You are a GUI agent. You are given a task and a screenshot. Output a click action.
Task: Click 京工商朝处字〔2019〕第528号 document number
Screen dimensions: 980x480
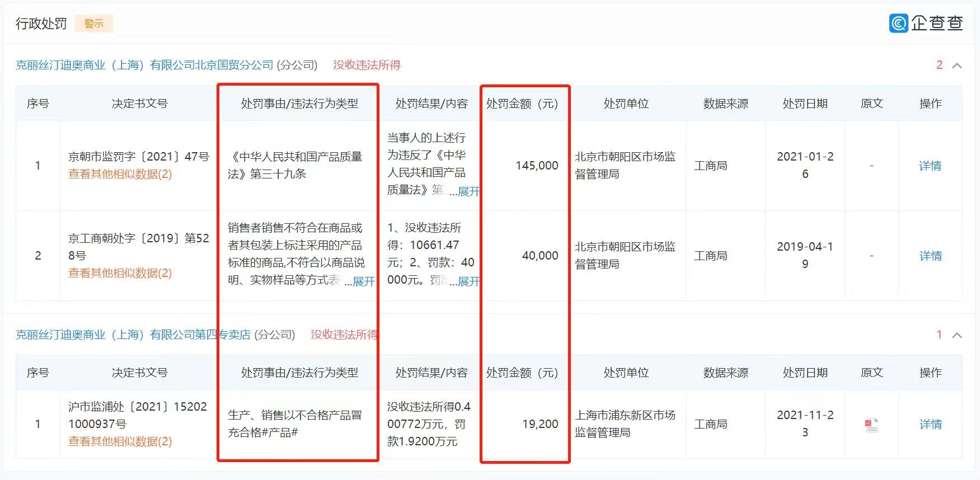139,247
